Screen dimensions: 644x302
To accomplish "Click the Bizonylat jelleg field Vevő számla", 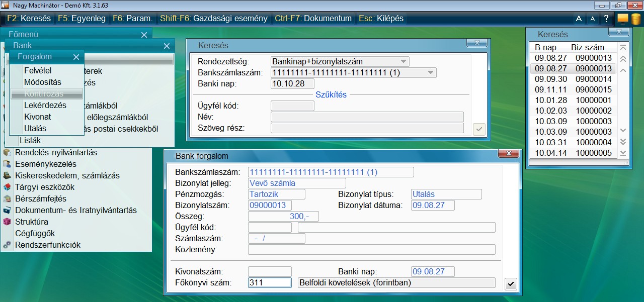I will pos(297,183).
